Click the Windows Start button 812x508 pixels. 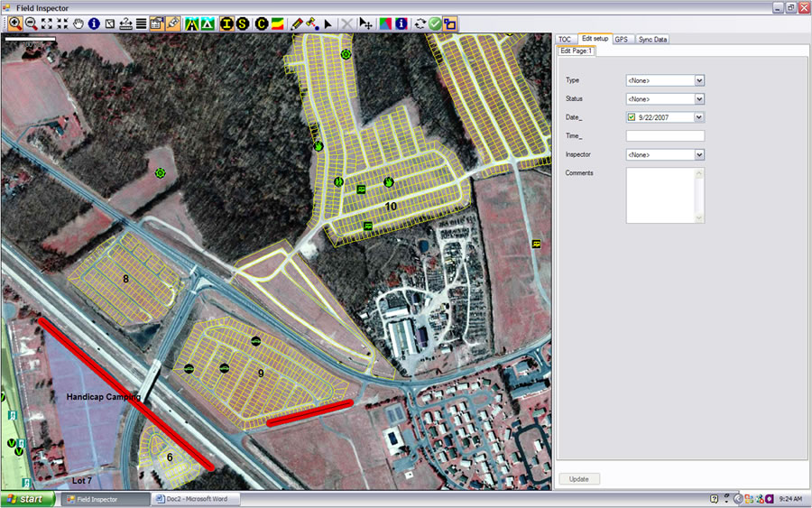[x=26, y=498]
